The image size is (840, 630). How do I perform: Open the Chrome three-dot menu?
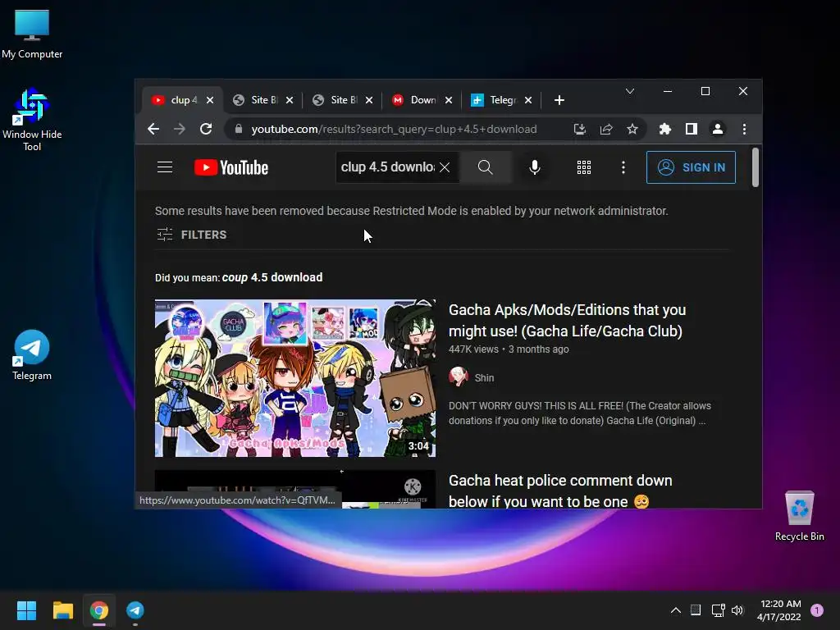744,129
